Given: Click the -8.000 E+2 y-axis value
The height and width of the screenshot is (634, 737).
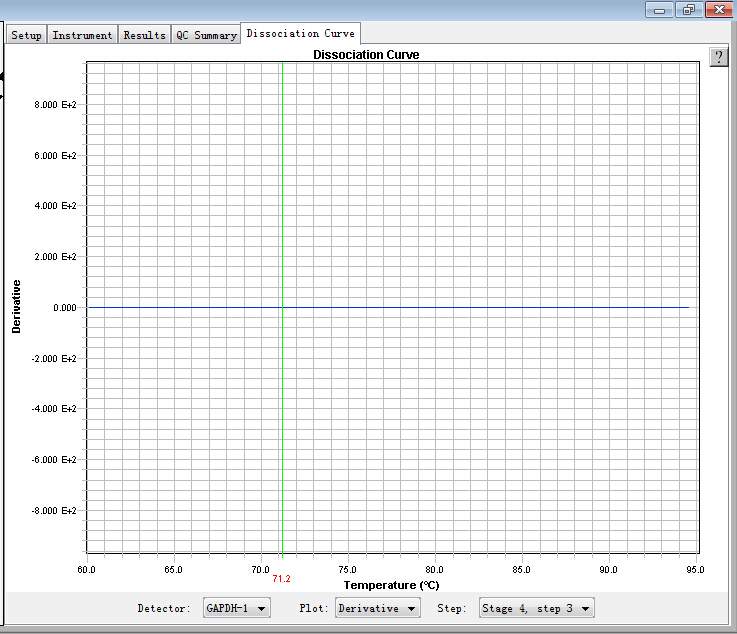Looking at the screenshot, I should coord(54,510).
